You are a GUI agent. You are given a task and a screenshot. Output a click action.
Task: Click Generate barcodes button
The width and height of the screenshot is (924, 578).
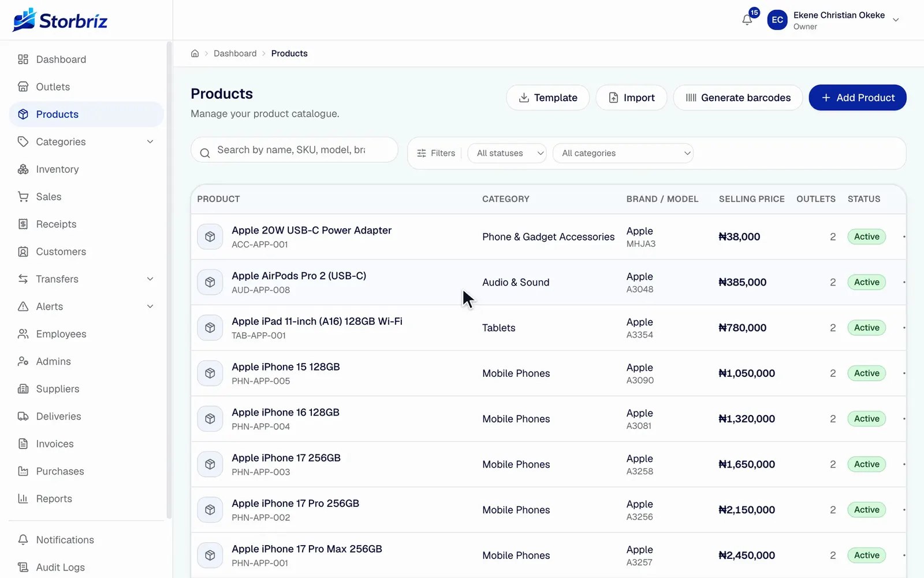tap(738, 98)
